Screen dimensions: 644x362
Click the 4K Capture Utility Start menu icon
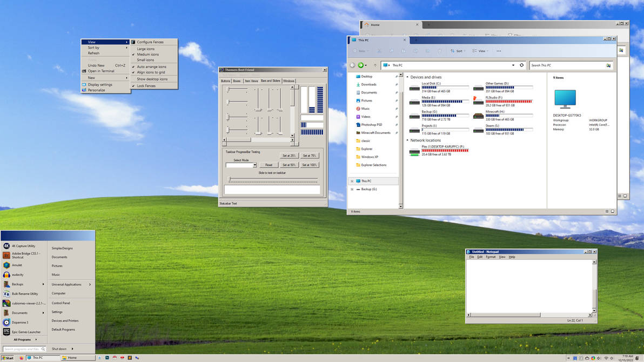click(6, 245)
